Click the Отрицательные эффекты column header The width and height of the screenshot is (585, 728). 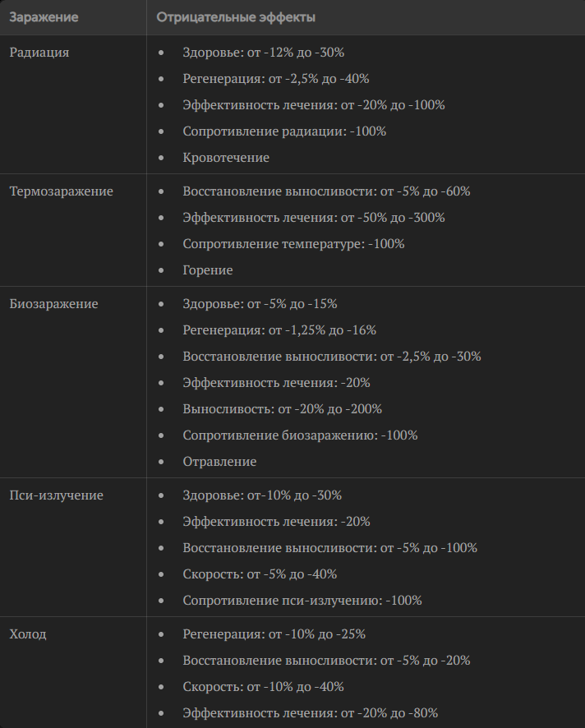(x=236, y=17)
